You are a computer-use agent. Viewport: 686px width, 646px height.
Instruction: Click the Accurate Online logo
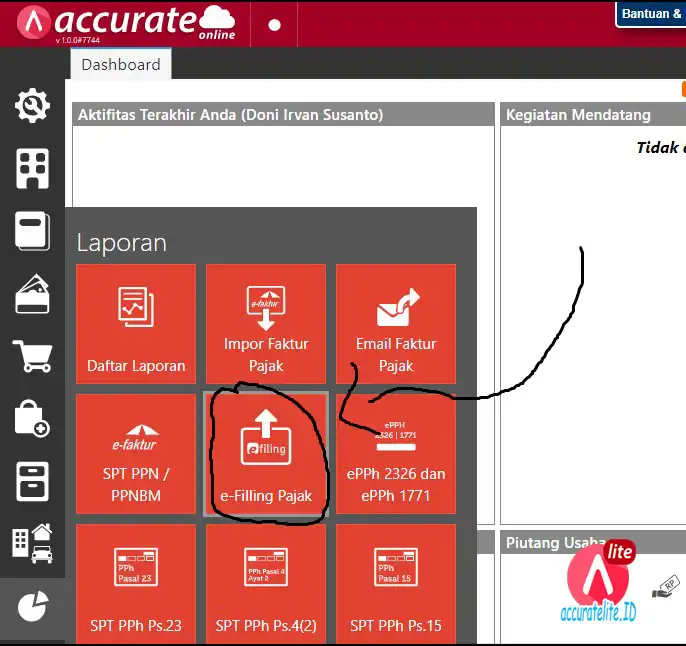click(x=126, y=24)
